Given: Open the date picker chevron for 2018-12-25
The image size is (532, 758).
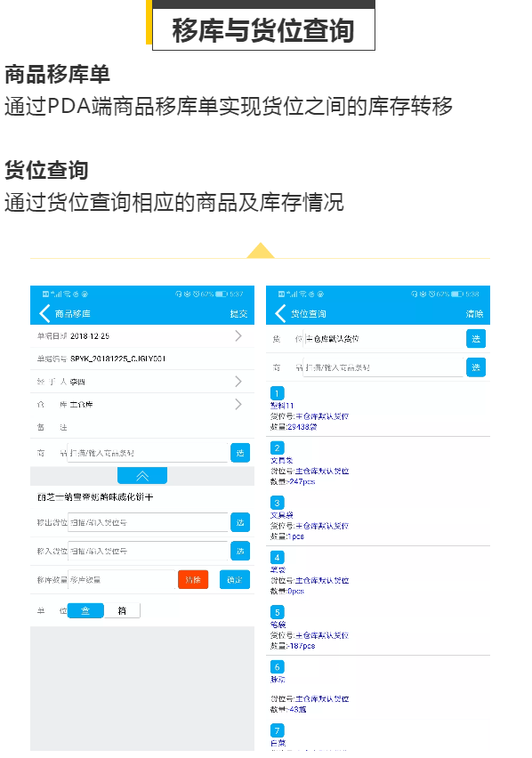Looking at the screenshot, I should (x=238, y=335).
